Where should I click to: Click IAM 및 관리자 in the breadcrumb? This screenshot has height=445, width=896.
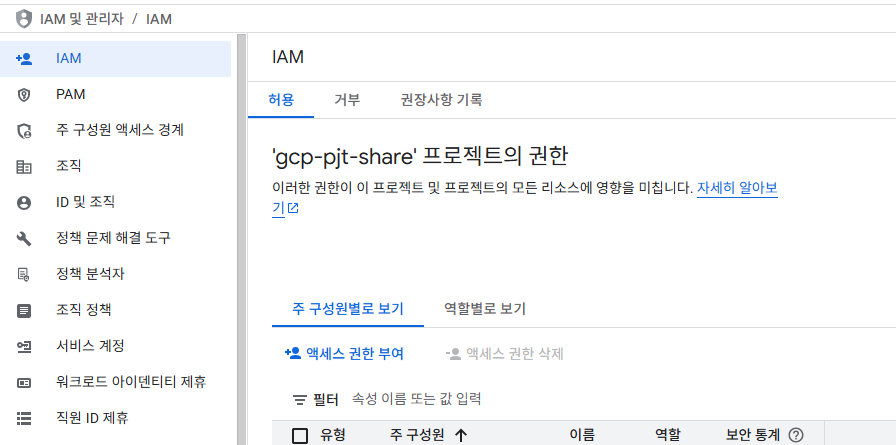click(x=82, y=19)
